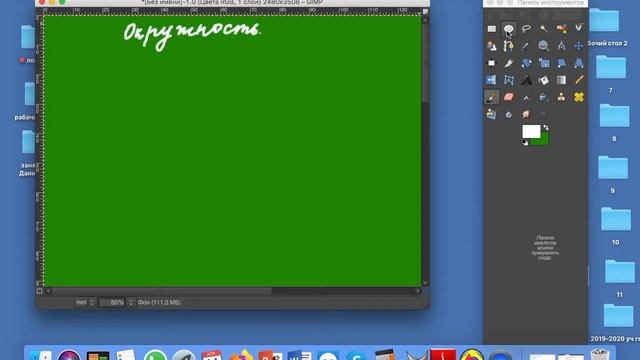Click the horizontal canvas scrollbar

tap(233, 291)
